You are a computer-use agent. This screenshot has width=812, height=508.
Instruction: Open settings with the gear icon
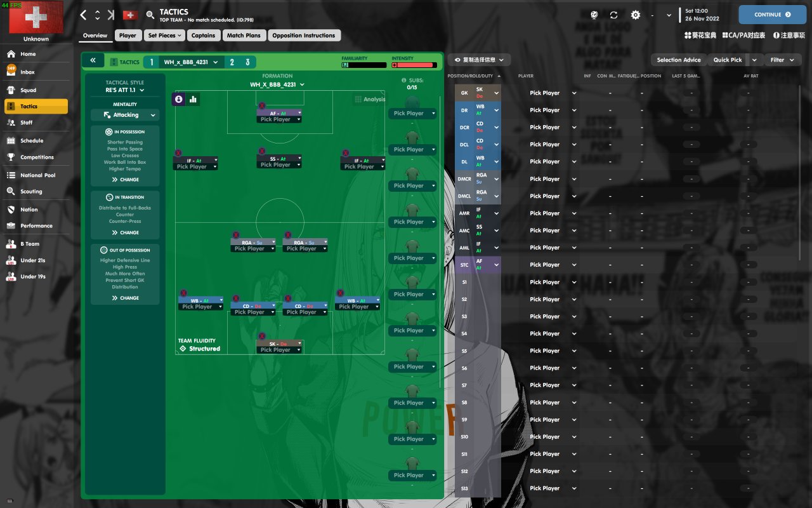pyautogui.click(x=635, y=15)
